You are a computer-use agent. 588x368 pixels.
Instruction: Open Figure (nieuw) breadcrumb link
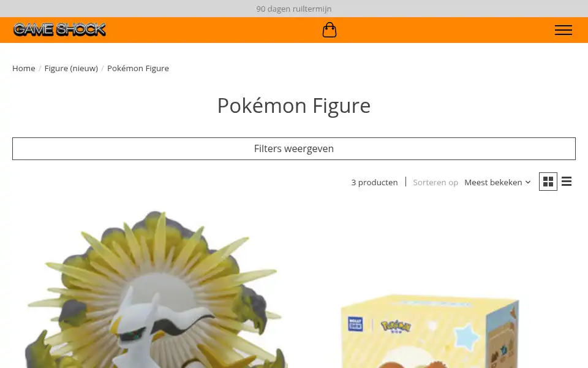coord(71,68)
